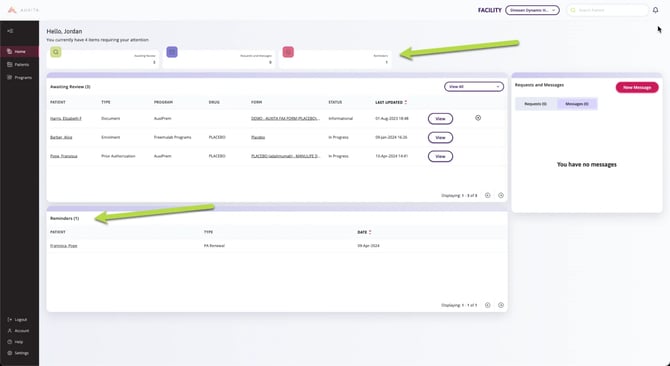This screenshot has height=366, width=670.
Task: Go to next page in Awaiting Review
Action: click(501, 195)
